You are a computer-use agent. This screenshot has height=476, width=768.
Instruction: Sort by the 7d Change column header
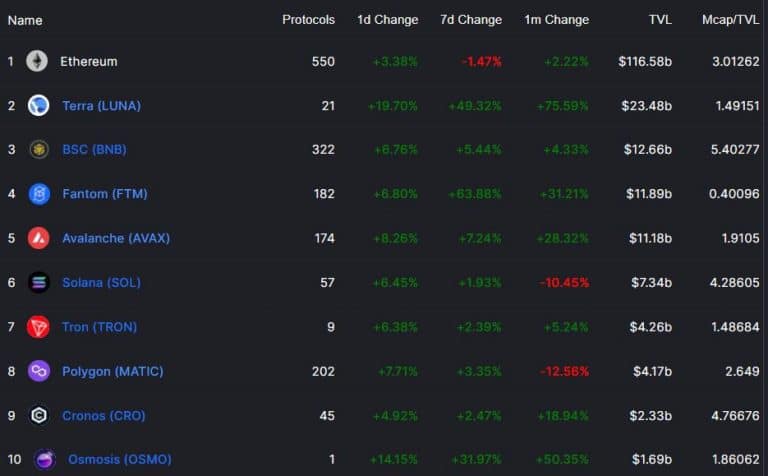tap(471, 20)
